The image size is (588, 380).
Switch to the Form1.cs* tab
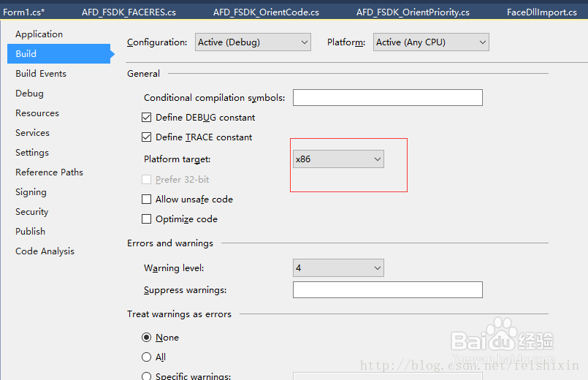click(x=23, y=12)
